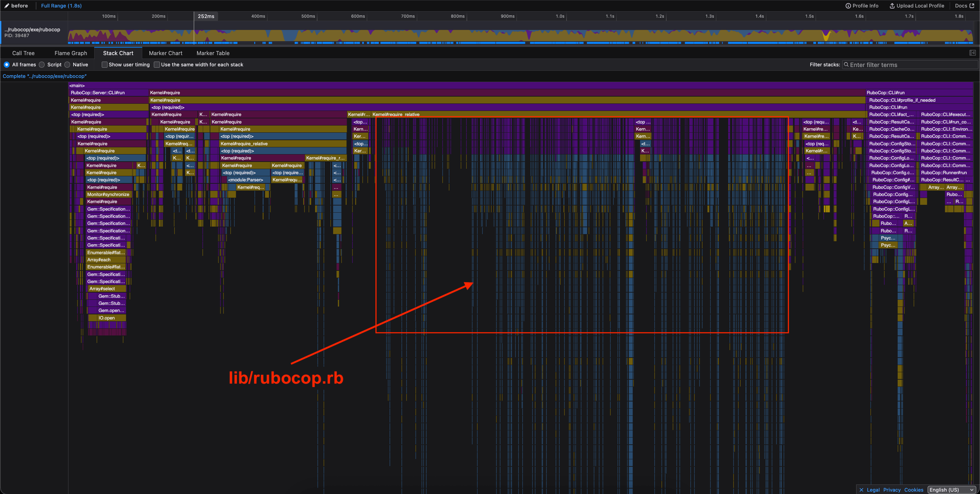The height and width of the screenshot is (494, 980).
Task: Focus the Filter stacks search field
Action: [910, 65]
